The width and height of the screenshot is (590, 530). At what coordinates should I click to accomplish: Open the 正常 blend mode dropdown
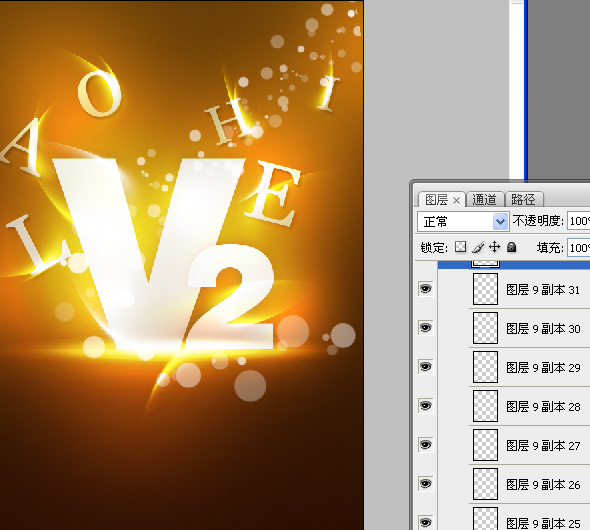pos(463,222)
